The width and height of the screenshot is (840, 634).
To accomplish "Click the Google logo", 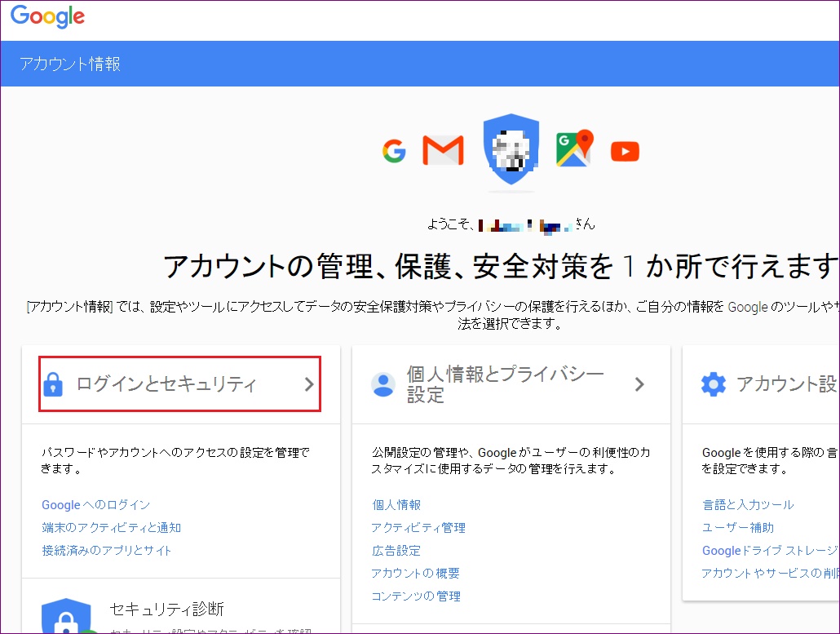I will (47, 16).
